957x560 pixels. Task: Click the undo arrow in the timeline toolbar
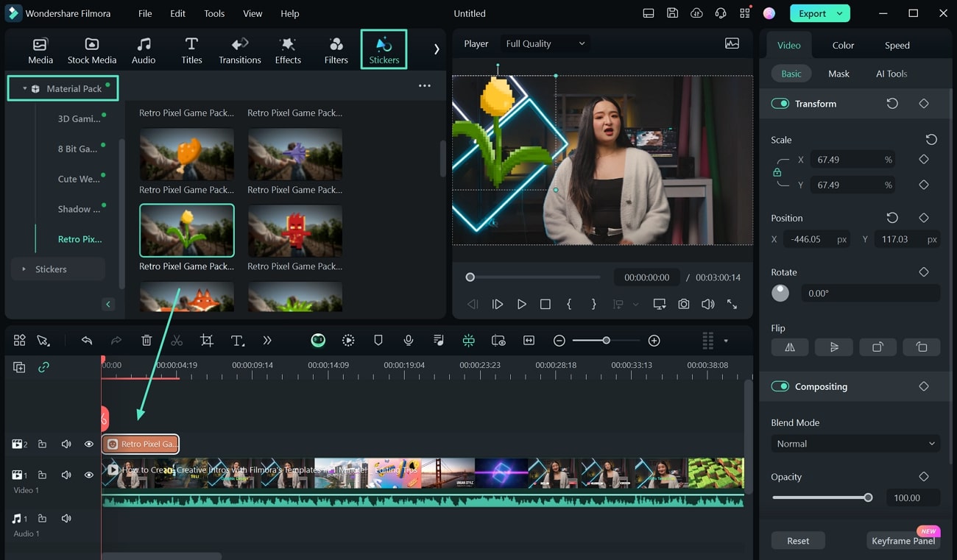tap(87, 340)
